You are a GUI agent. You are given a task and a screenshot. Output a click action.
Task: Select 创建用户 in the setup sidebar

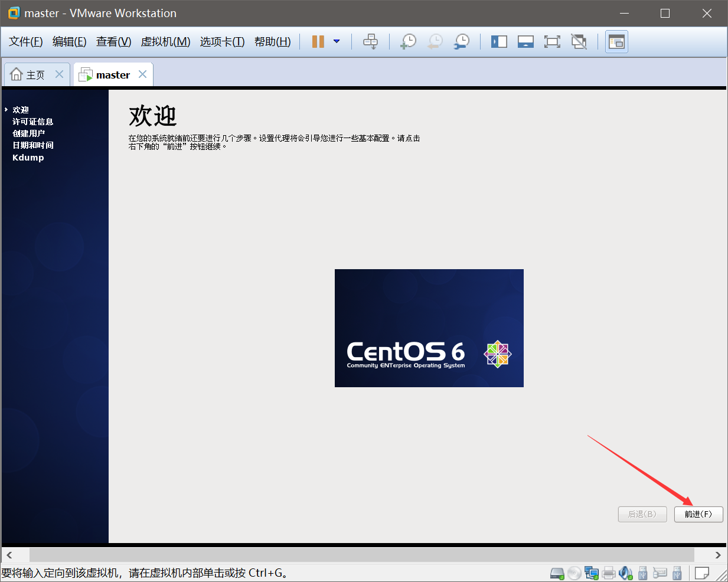click(x=29, y=133)
